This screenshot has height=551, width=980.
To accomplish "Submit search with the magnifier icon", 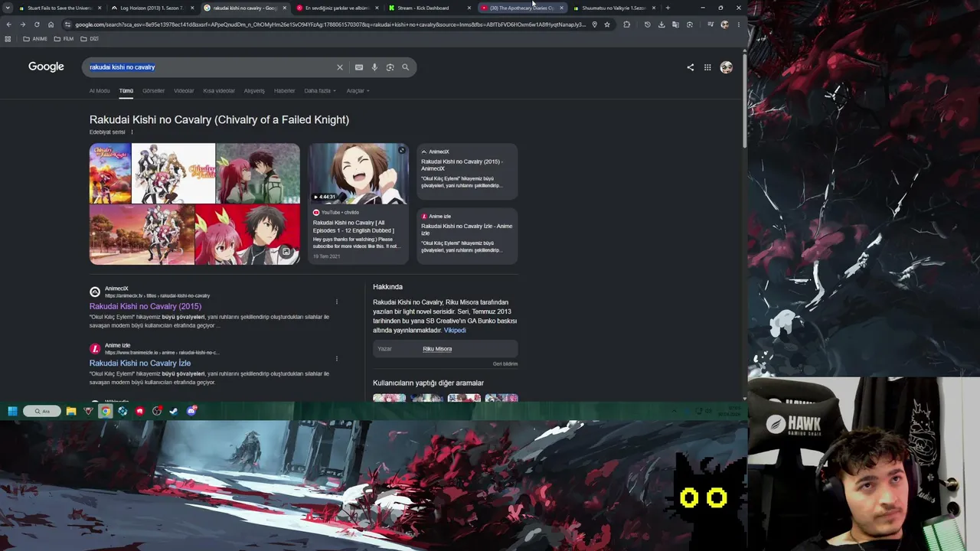I will point(406,67).
